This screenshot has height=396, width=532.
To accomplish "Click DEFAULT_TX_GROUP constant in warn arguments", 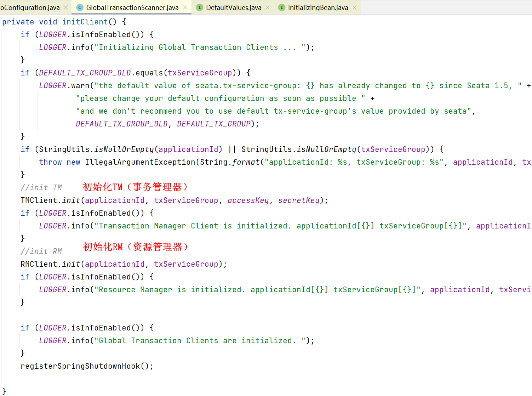I will pos(214,124).
